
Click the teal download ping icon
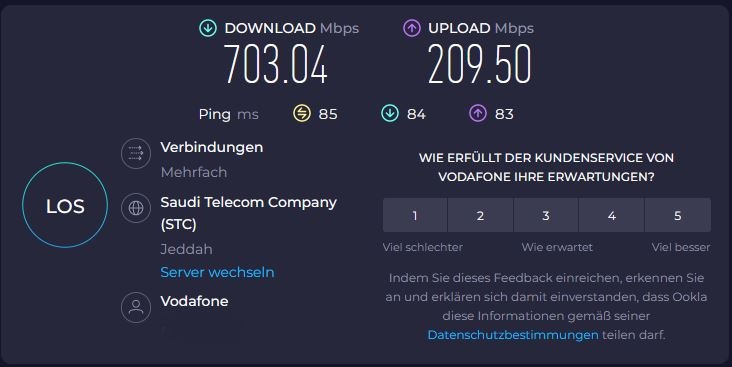tap(390, 113)
